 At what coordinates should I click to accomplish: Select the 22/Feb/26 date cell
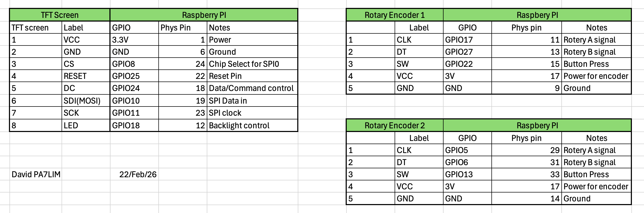(138, 174)
